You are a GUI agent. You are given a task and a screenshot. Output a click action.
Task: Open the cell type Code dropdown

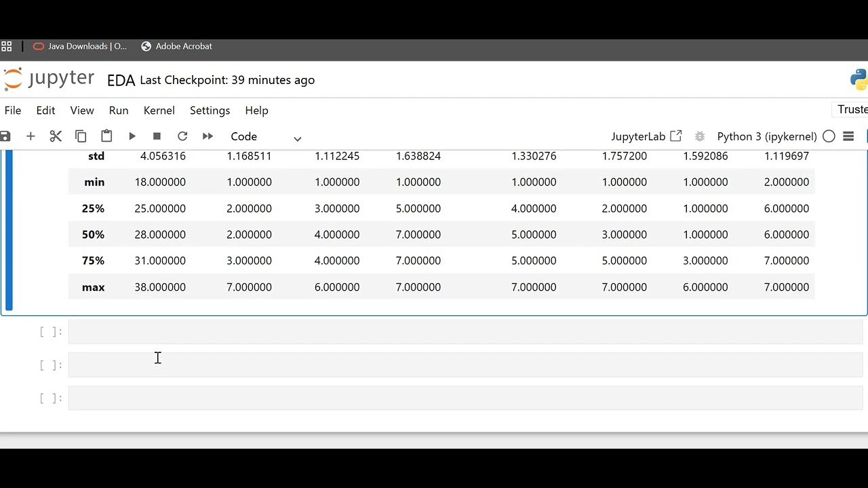tap(266, 137)
